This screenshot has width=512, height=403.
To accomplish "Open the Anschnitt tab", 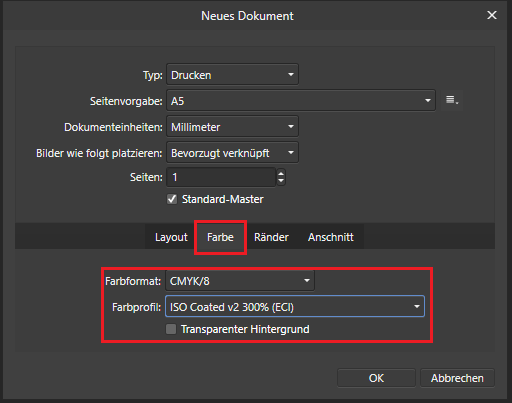I will click(330, 237).
